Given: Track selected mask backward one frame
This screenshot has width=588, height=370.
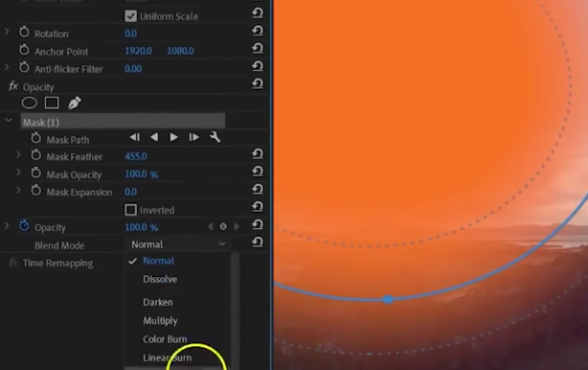Looking at the screenshot, I should pyautogui.click(x=135, y=137).
